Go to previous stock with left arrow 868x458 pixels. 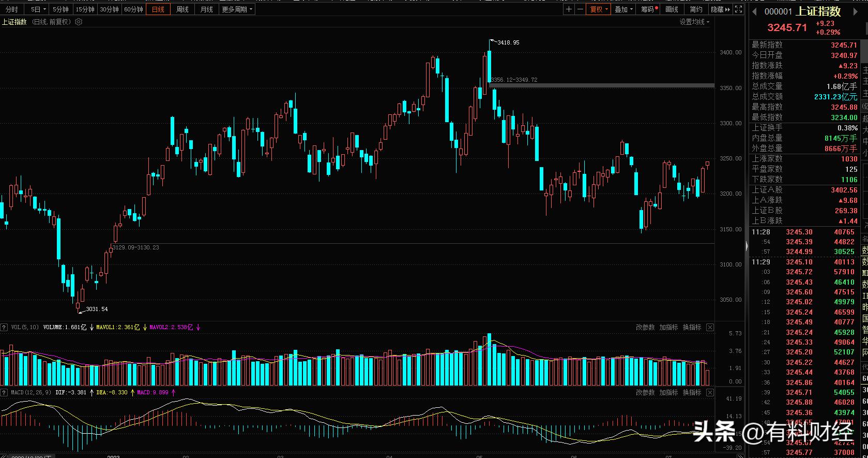[x=755, y=11]
